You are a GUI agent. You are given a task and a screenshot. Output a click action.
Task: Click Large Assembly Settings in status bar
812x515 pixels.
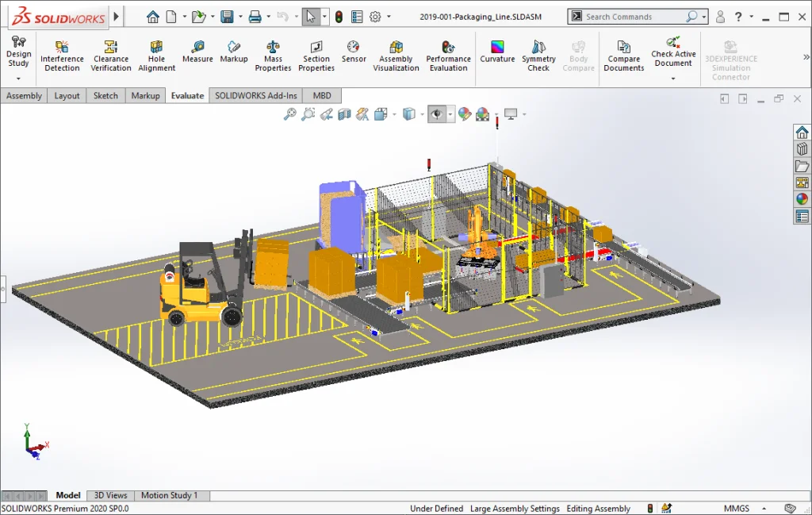[514, 509]
